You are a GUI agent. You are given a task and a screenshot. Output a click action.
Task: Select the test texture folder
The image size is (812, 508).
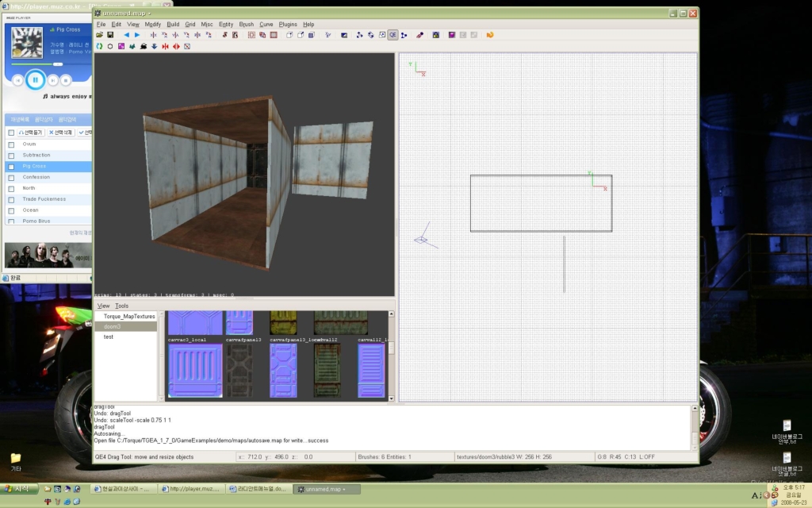click(126, 337)
